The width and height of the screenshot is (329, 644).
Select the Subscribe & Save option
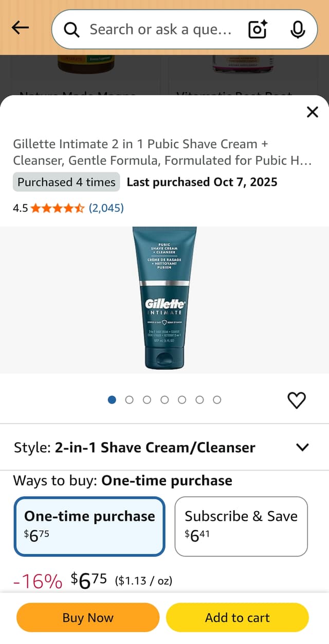click(241, 526)
